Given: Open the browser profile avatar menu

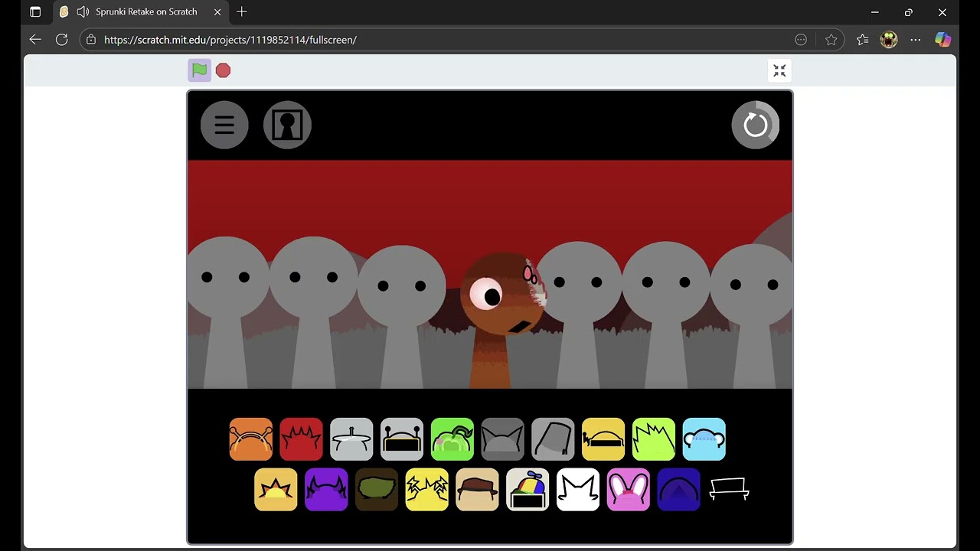Looking at the screenshot, I should 889,40.
